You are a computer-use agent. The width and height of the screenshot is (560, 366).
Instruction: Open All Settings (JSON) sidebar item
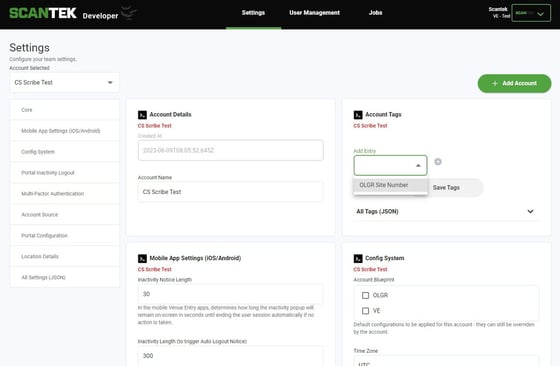[x=65, y=277]
